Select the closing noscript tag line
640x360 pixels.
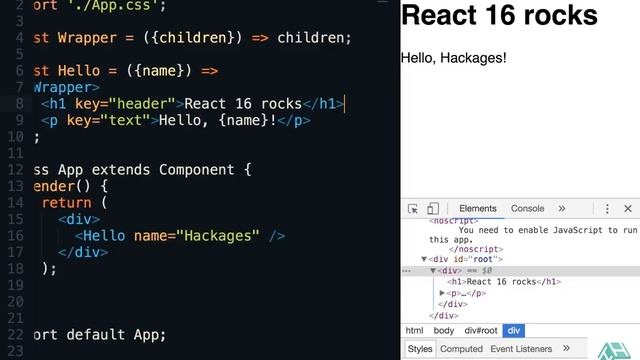tap(476, 249)
